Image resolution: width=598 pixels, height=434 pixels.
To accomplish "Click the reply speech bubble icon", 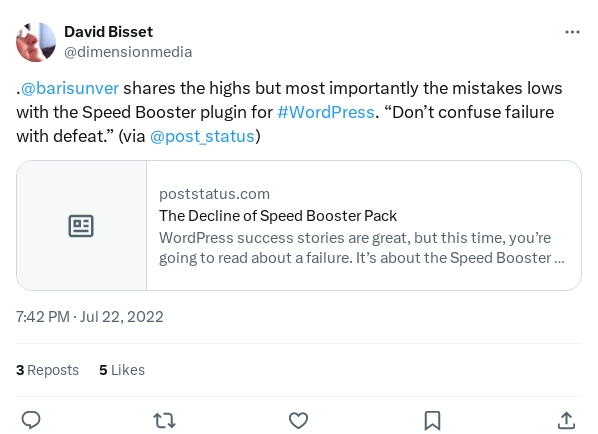I will tap(31, 420).
